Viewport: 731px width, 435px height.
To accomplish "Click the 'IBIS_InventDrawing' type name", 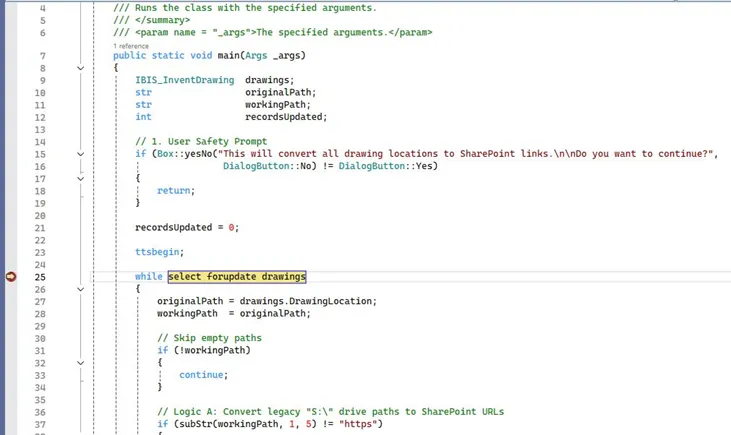I will (x=185, y=80).
